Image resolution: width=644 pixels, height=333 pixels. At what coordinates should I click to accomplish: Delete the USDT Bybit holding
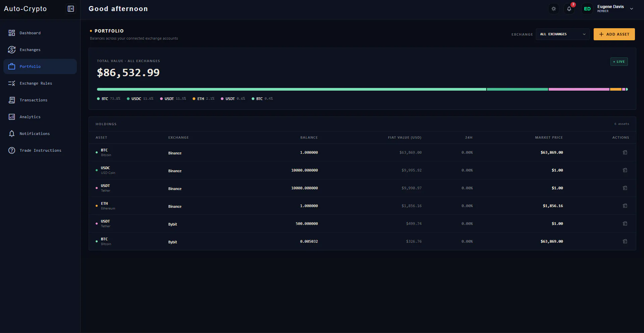pos(625,224)
